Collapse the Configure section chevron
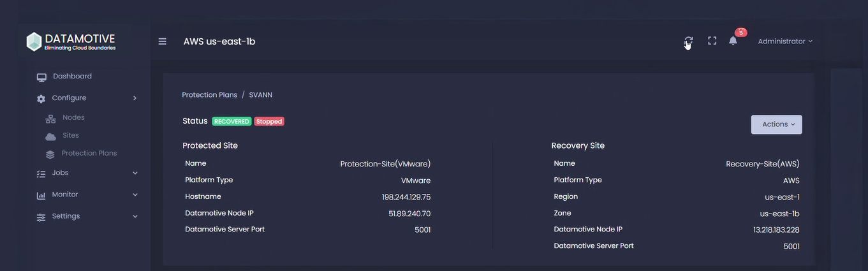This screenshot has width=868, height=271. coord(135,98)
